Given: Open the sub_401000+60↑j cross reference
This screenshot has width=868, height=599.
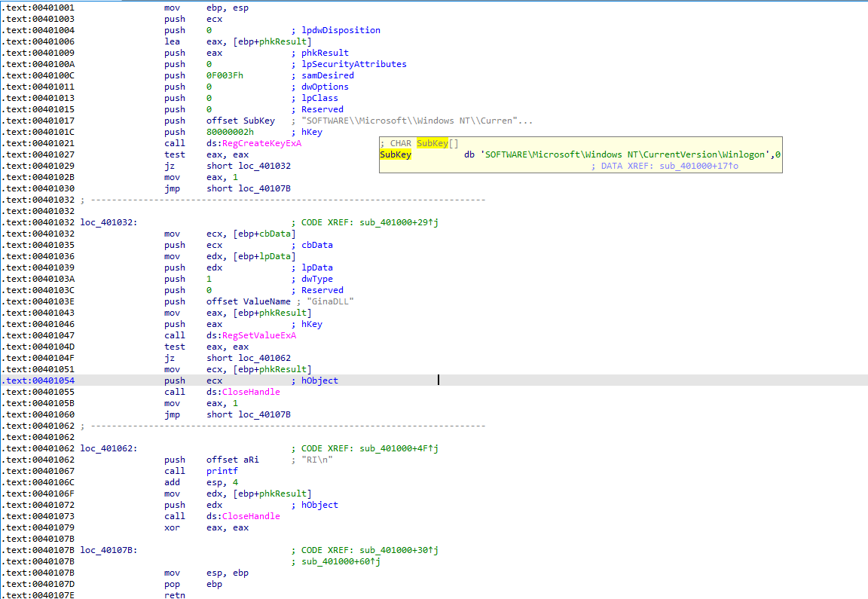Looking at the screenshot, I should point(341,561).
